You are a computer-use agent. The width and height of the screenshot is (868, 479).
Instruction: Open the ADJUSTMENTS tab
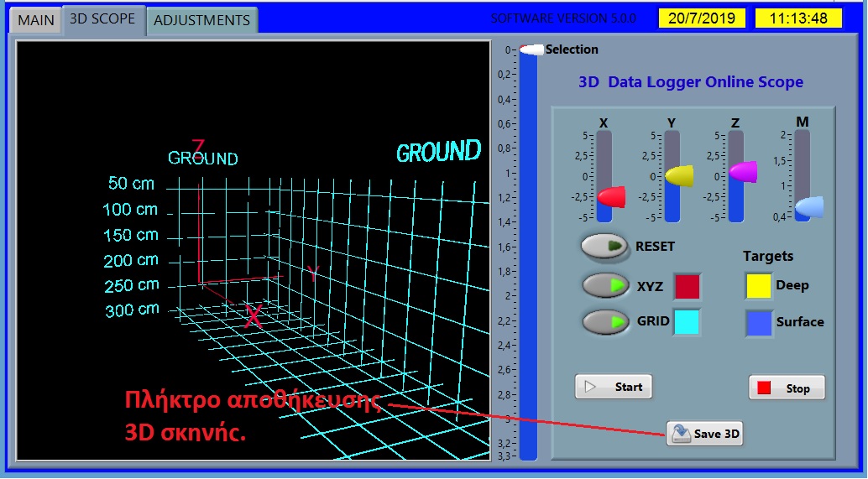pos(201,20)
